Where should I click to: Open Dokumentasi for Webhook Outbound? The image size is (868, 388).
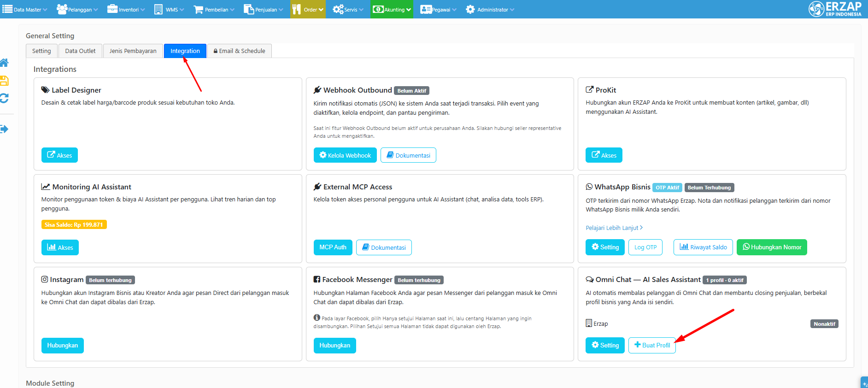[408, 155]
